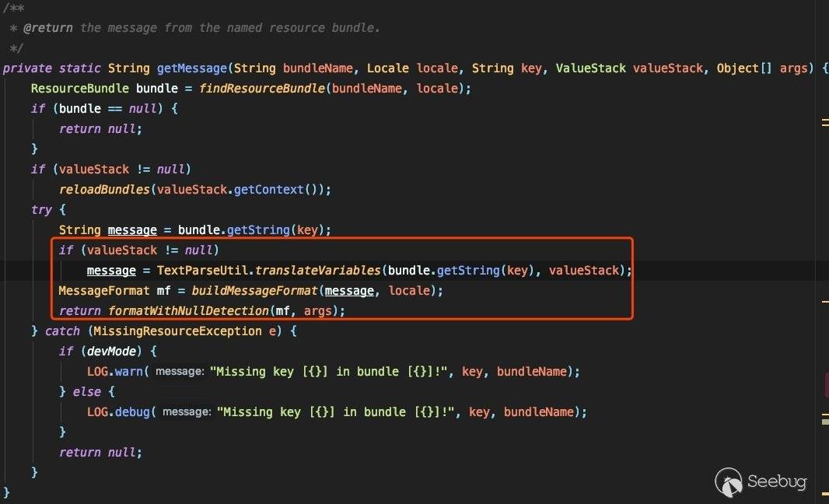Image resolution: width=829 pixels, height=504 pixels.
Task: Click the debug method on LOG
Action: 132,412
